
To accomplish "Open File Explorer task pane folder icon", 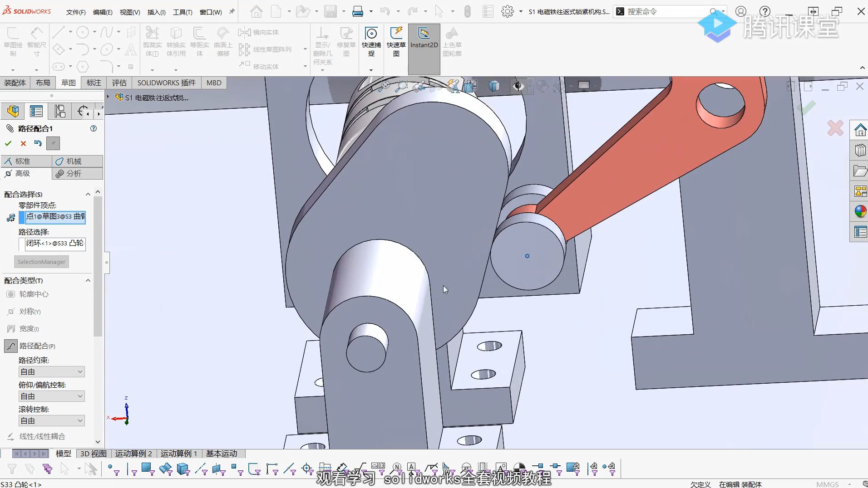I will click(x=860, y=171).
